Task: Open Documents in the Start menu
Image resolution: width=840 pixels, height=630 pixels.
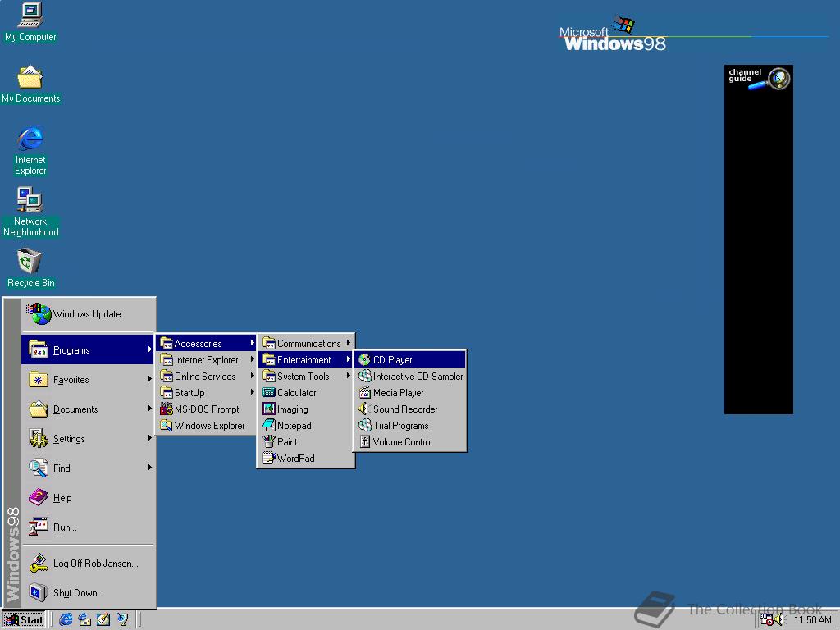Action: click(89, 409)
